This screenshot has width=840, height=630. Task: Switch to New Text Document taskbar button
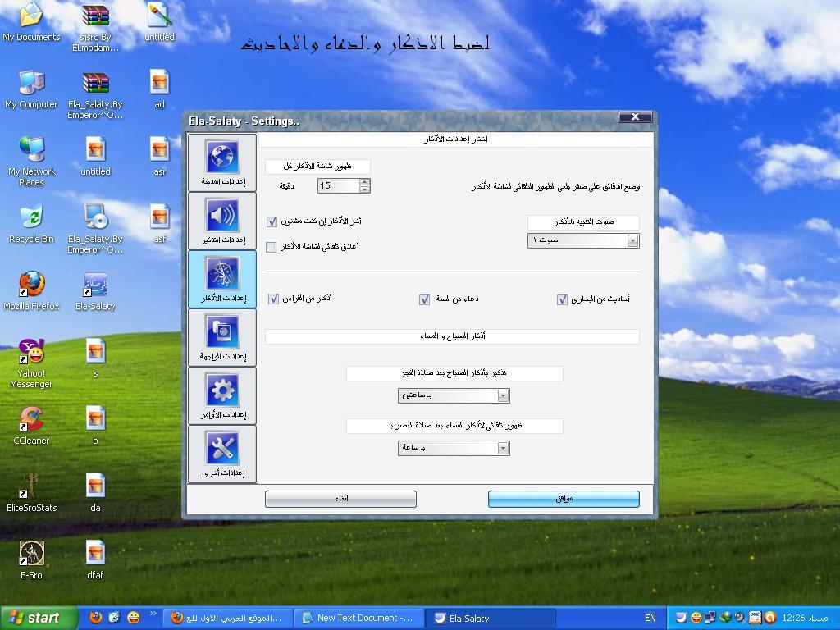pyautogui.click(x=358, y=619)
